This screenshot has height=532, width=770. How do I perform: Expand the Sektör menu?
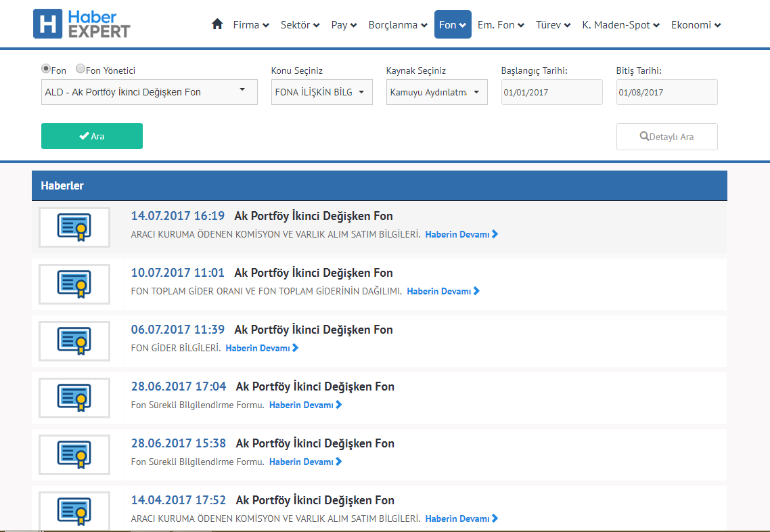pos(300,24)
